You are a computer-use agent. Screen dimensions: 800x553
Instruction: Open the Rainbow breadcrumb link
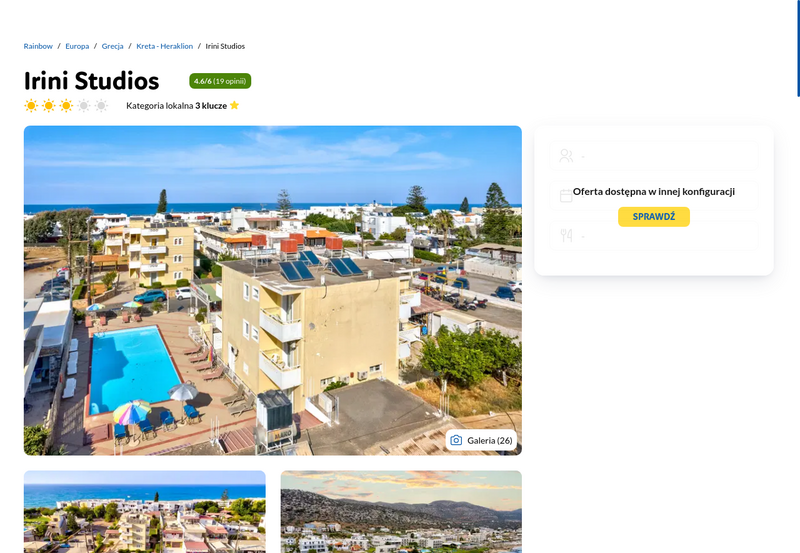tap(38, 46)
